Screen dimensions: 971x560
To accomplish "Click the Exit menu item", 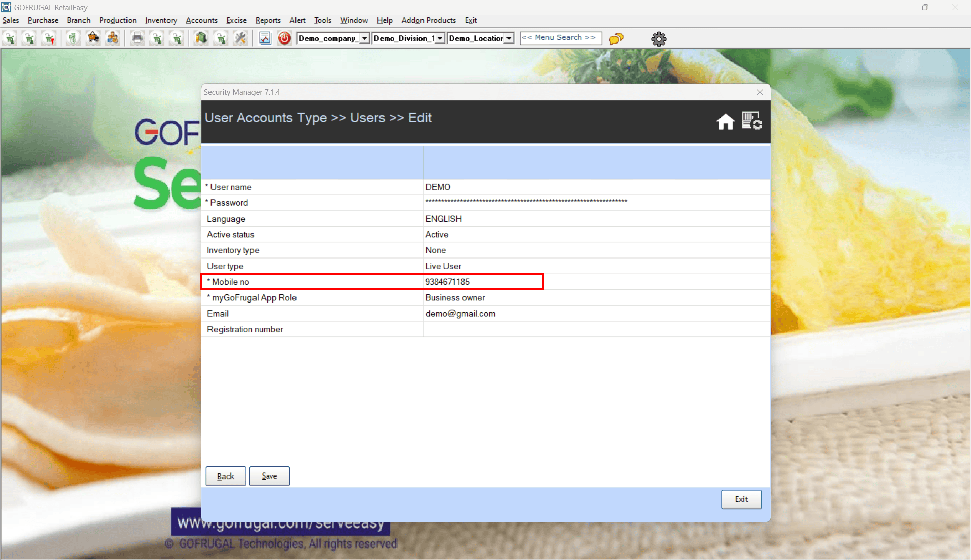I will point(471,20).
